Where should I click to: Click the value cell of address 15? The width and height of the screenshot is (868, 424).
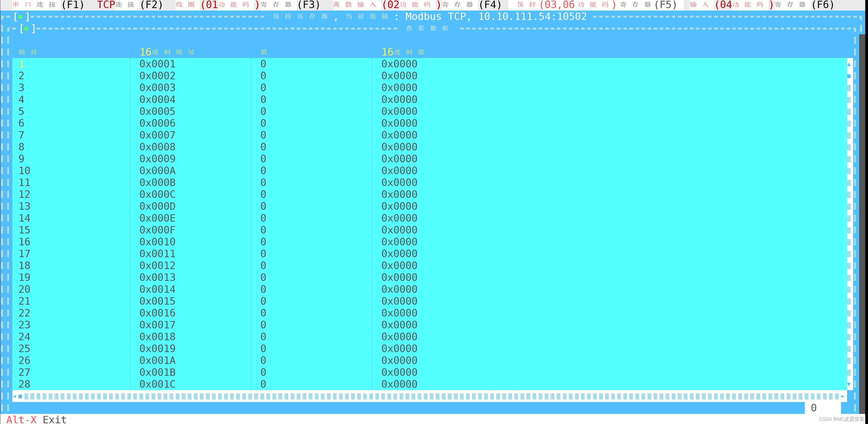(x=263, y=230)
